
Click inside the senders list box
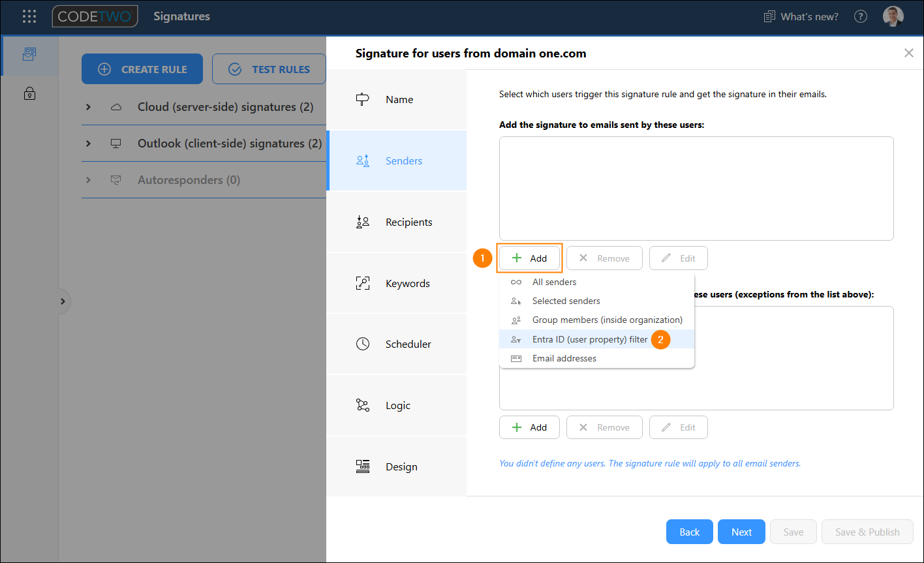coord(696,189)
